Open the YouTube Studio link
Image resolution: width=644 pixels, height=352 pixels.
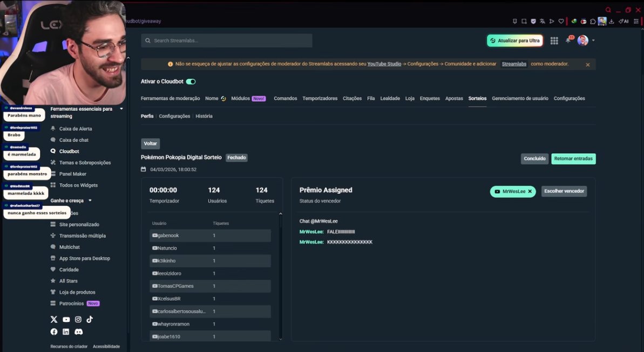click(384, 64)
